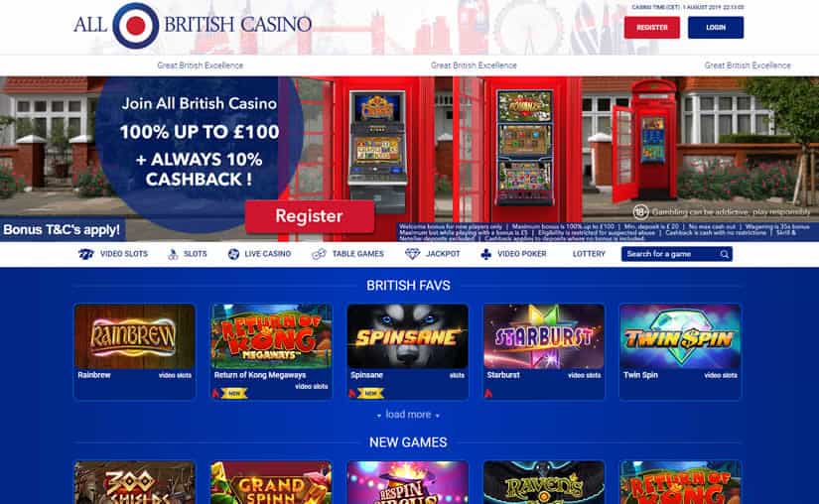Viewport: 819px width, 504px height.
Task: Click the Jackpot diamond icon
Action: click(413, 254)
